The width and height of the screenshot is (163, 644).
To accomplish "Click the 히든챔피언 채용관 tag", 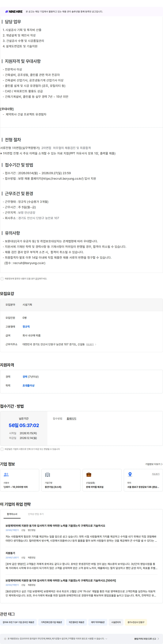I will pos(77,622).
